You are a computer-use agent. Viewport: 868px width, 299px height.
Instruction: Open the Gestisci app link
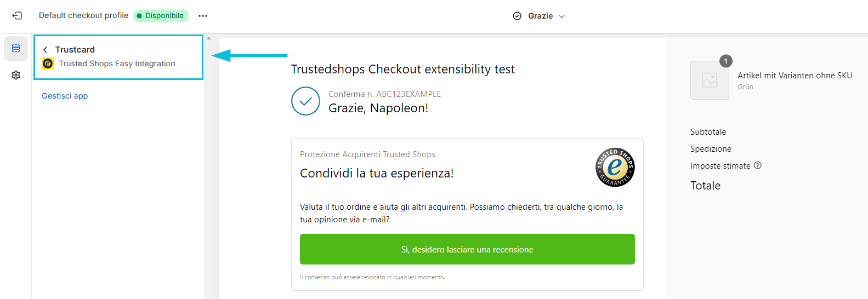pyautogui.click(x=65, y=96)
